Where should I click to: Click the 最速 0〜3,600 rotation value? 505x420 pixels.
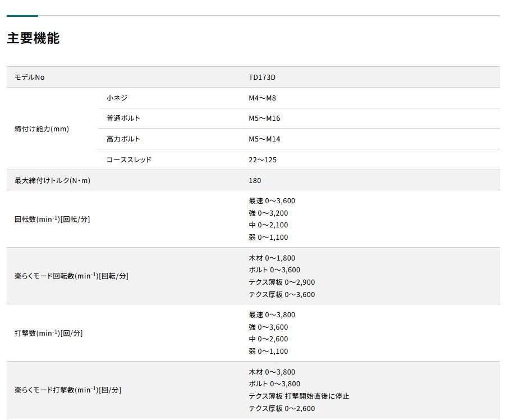pyautogui.click(x=271, y=200)
